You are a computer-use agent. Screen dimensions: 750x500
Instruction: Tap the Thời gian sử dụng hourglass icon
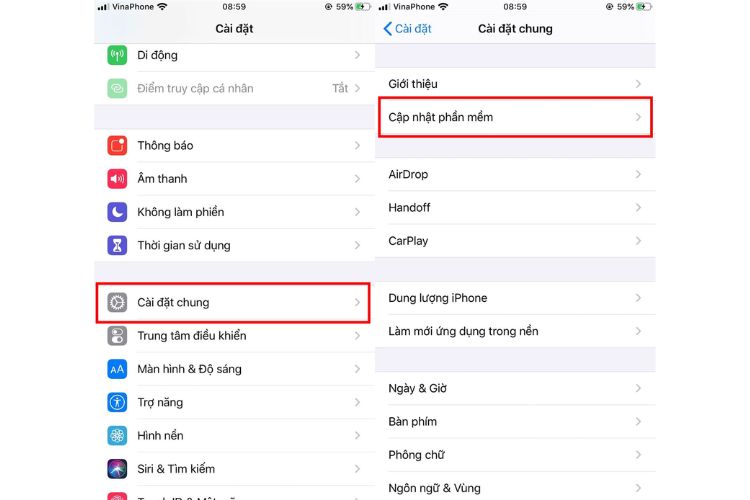tap(117, 245)
